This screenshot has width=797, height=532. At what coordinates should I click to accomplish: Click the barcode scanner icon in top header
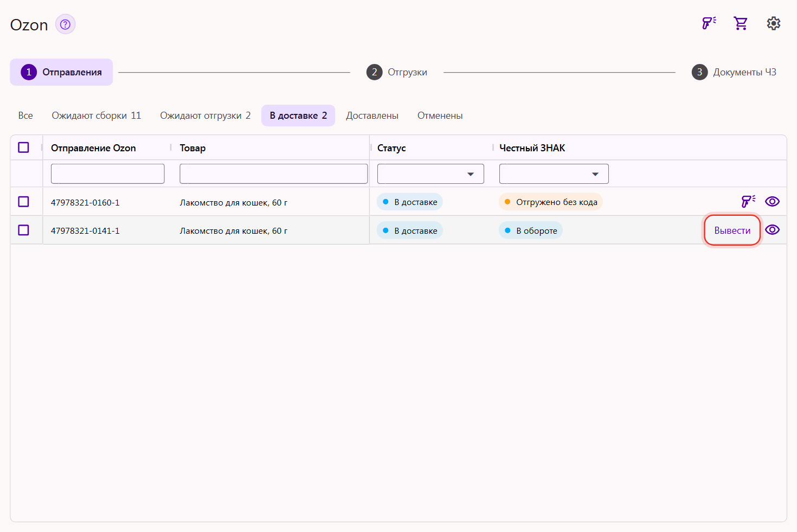(709, 23)
